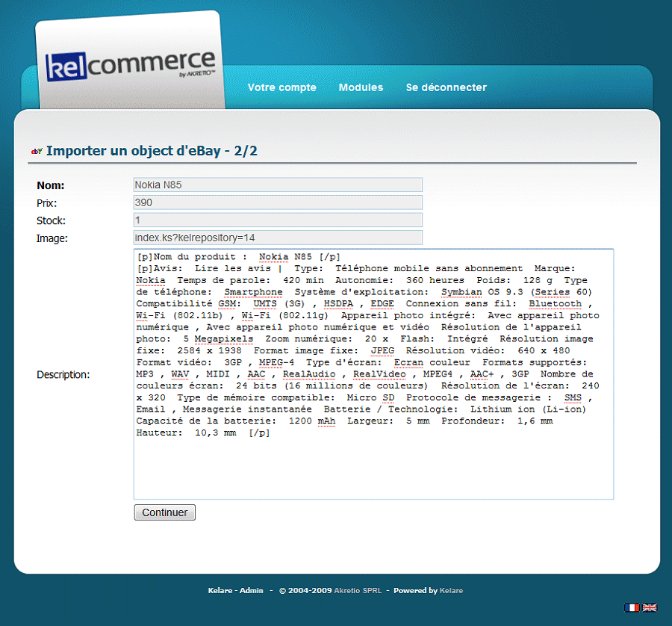Click the small eBay icon beside the heading
This screenshot has height=626, width=672.
37,152
